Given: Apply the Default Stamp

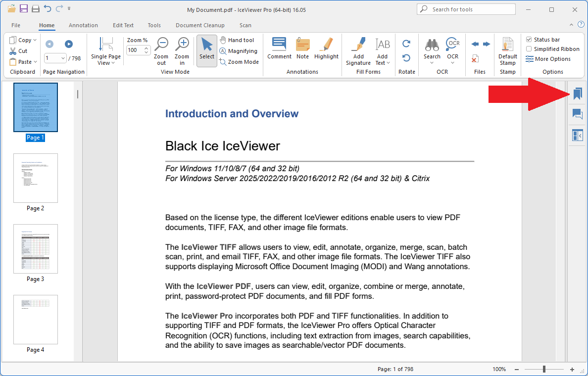Looking at the screenshot, I should (x=508, y=51).
